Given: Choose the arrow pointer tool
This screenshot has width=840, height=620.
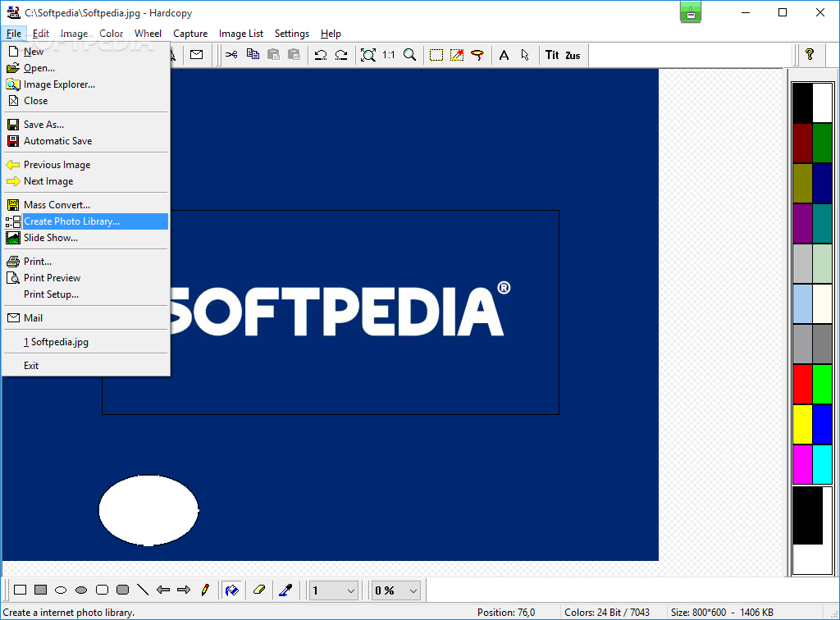Looking at the screenshot, I should click(x=525, y=55).
